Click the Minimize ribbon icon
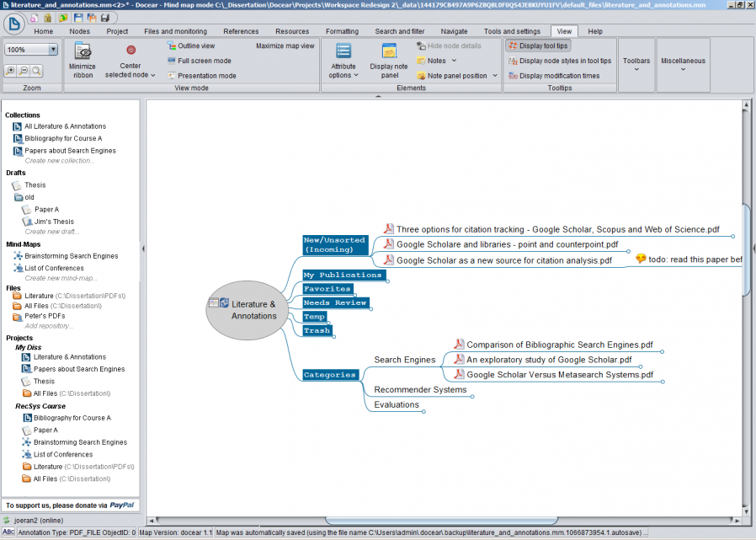This screenshot has height=540, width=756. (x=83, y=51)
